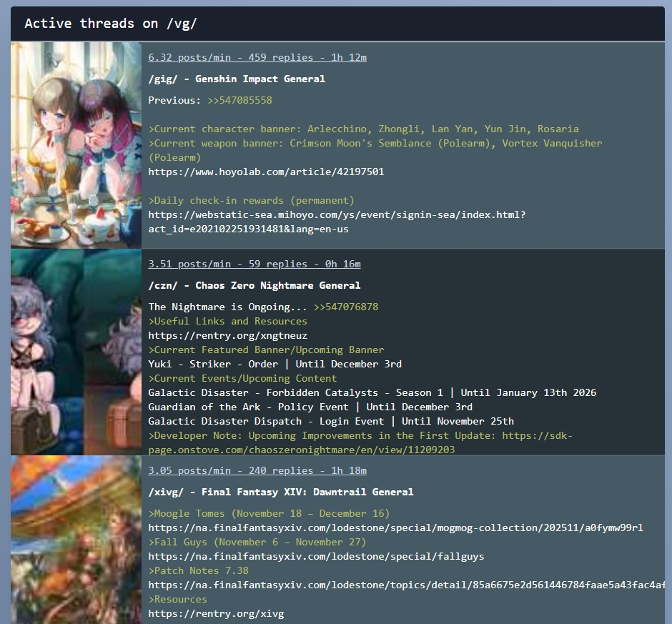Click the /xivg/ Final Fantasy XIV Dawntrail title
The image size is (672, 624).
tap(281, 492)
